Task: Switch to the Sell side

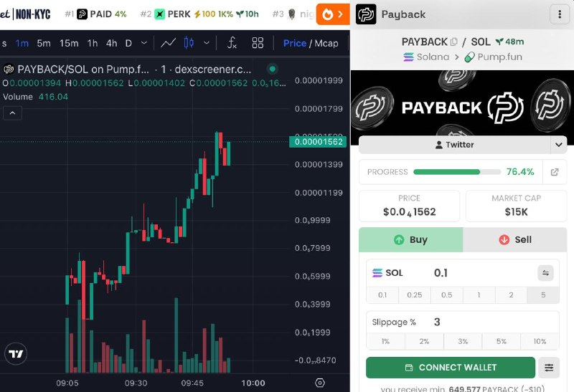Action: 514,239
